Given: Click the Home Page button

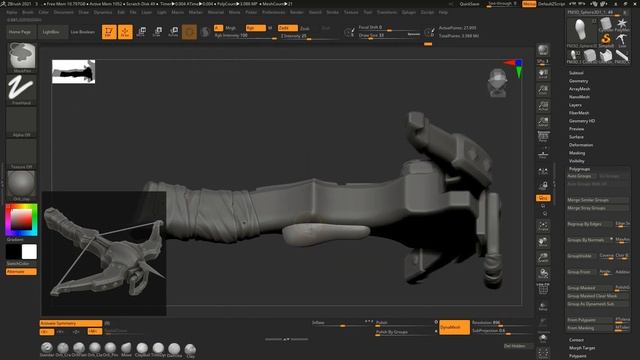Looking at the screenshot, I should (20, 32).
